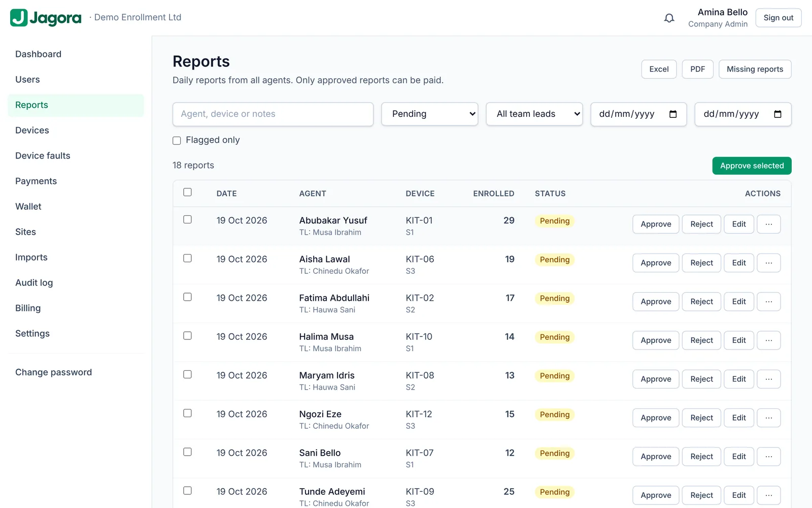Click the Jagora logo

coord(46,18)
